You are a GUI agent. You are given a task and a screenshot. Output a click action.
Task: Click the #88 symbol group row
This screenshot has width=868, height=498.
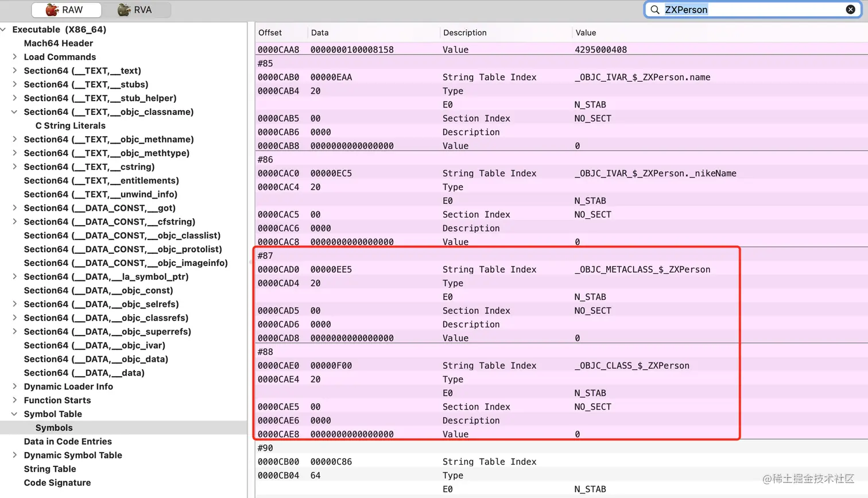(x=561, y=352)
